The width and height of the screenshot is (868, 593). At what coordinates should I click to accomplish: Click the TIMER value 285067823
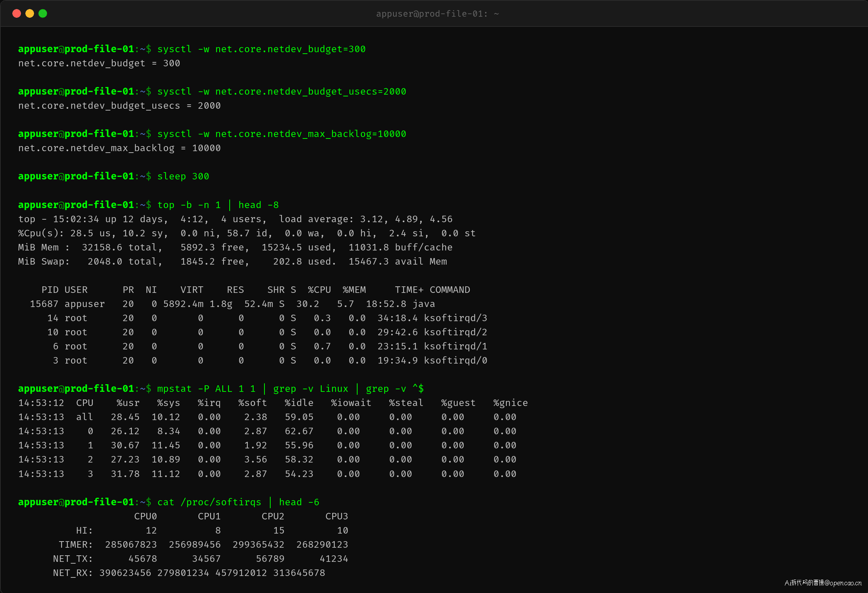pyautogui.click(x=131, y=545)
